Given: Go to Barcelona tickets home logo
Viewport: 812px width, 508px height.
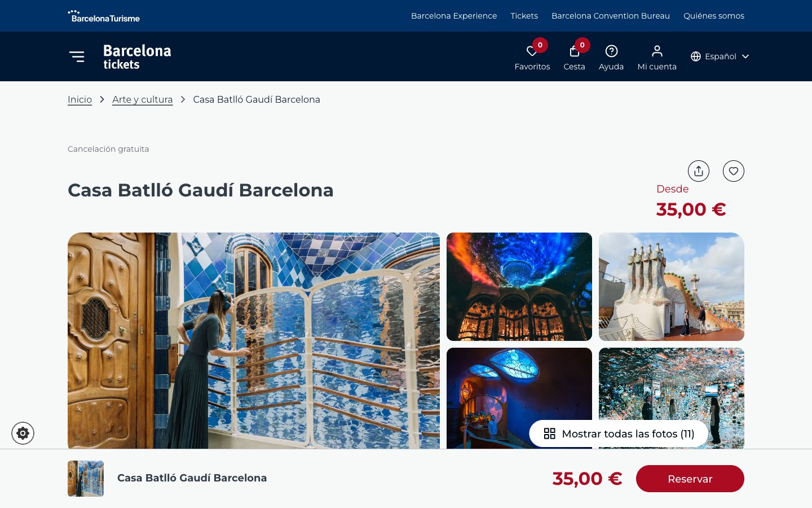Looking at the screenshot, I should 137,56.
